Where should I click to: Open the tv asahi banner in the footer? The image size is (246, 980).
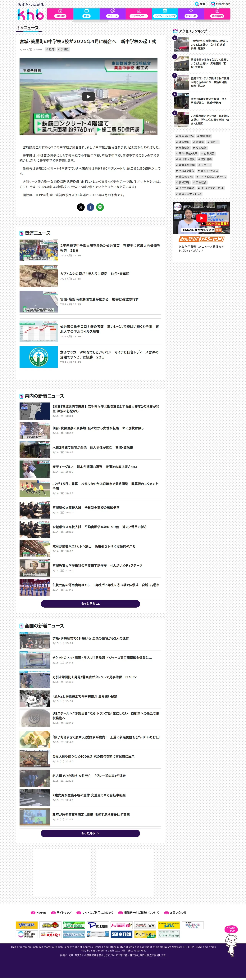[x=121, y=925]
